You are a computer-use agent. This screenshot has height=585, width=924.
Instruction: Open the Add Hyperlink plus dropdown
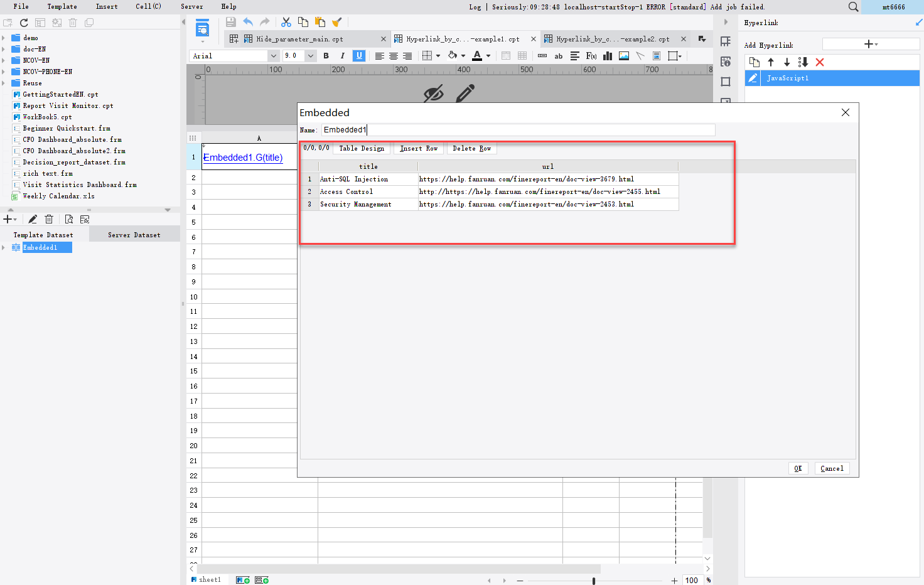tap(871, 44)
